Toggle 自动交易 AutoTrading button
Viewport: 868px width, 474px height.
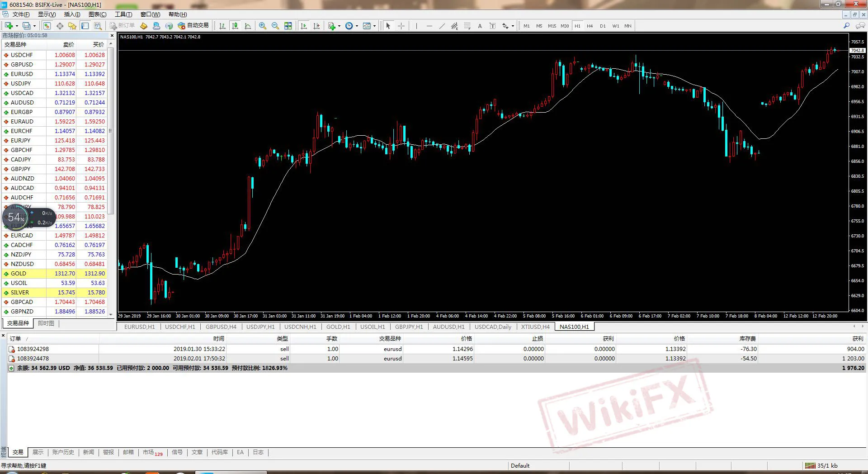(x=193, y=26)
